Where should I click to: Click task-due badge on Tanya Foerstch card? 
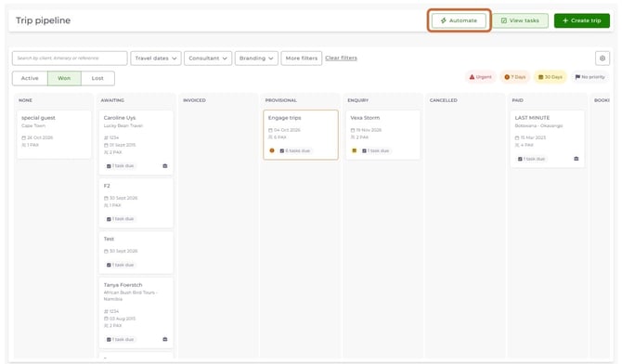pos(120,339)
